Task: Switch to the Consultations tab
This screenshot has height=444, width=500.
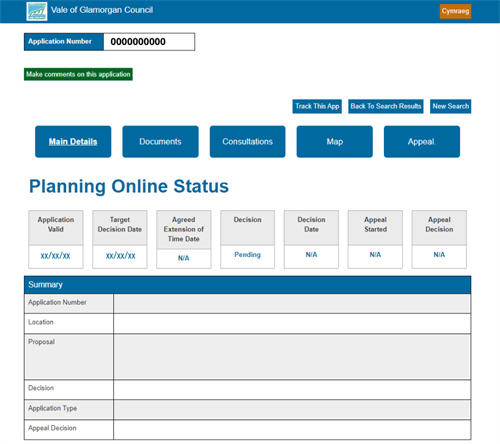Action: (247, 142)
